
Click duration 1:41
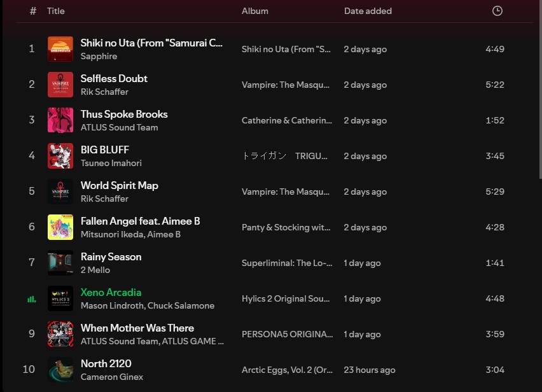pyautogui.click(x=495, y=263)
